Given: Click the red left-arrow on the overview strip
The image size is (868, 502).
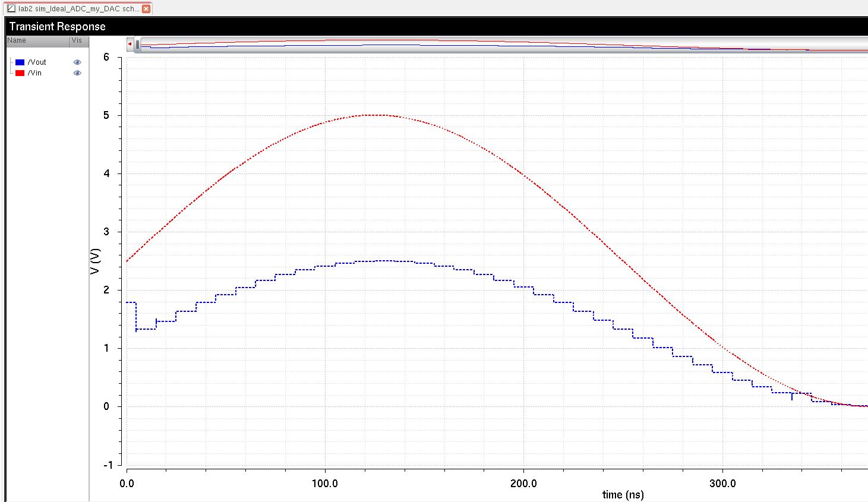Looking at the screenshot, I should click(130, 44).
